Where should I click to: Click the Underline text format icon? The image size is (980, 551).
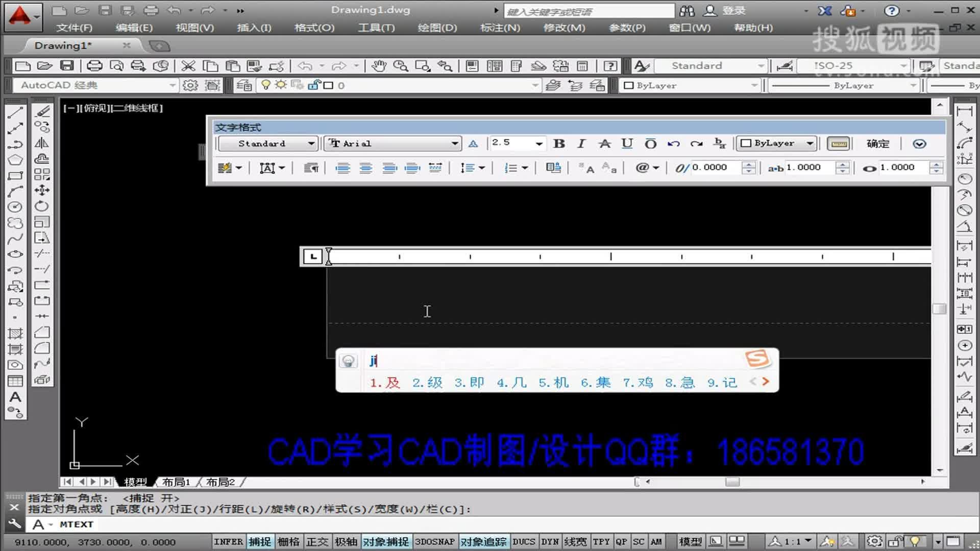(627, 143)
